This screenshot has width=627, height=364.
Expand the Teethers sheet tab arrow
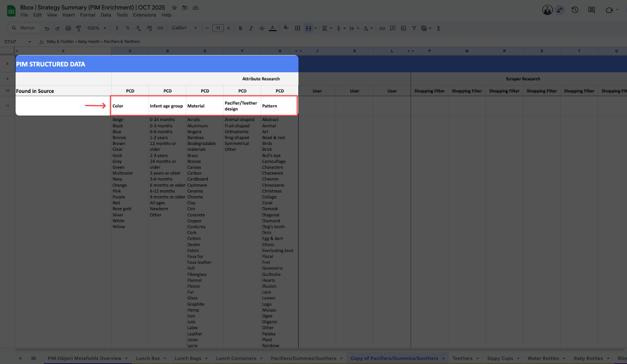pos(477,359)
